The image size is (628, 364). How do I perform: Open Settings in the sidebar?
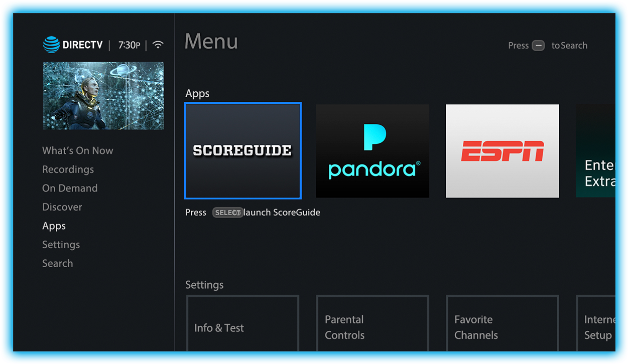point(61,245)
